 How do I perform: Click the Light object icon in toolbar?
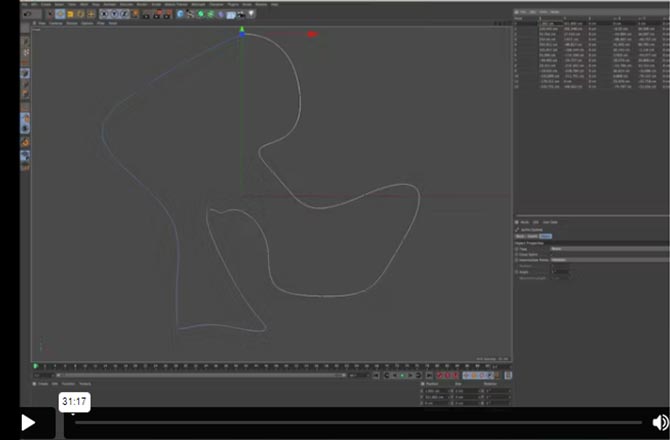click(x=253, y=14)
